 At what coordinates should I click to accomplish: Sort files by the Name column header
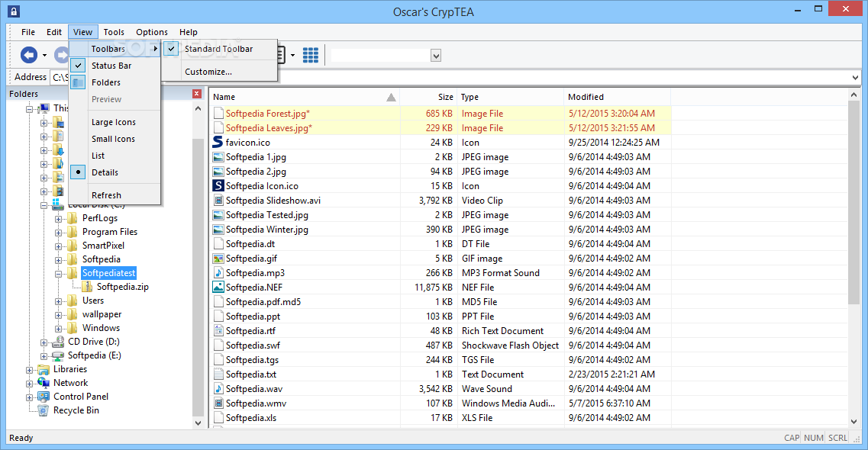[x=305, y=97]
